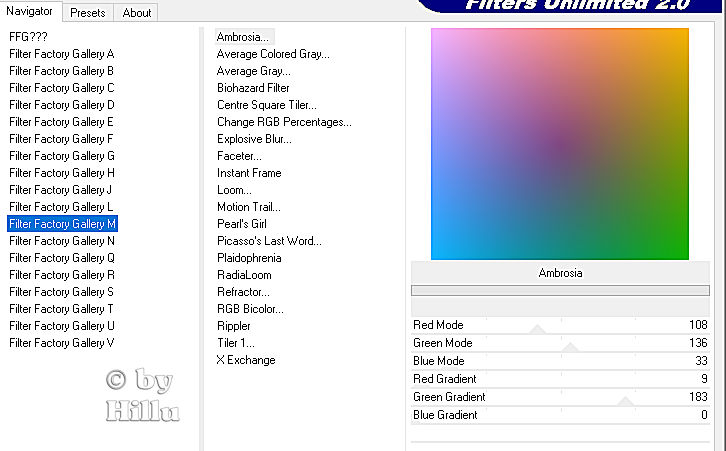
Task: Choose the Ambrosia... filter
Action: (x=243, y=37)
